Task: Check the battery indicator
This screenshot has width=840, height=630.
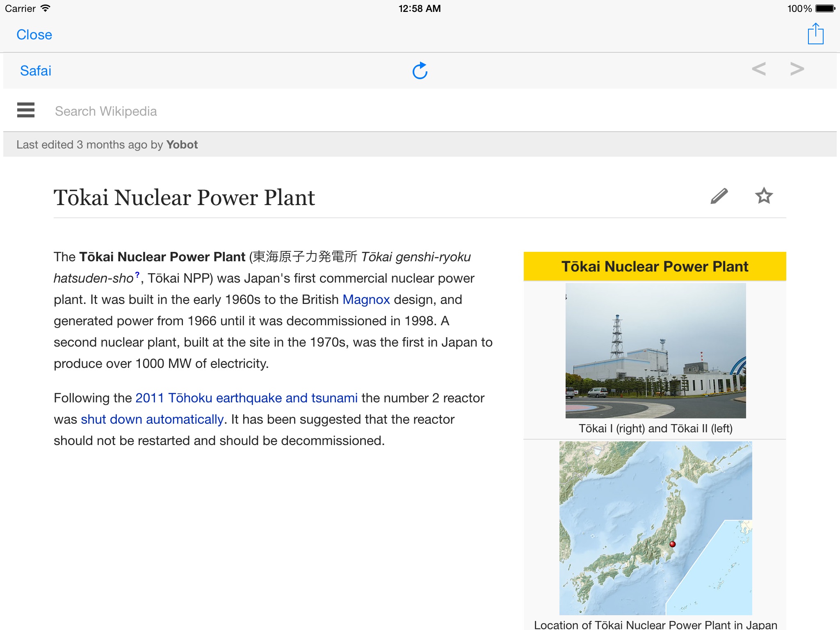Action: pyautogui.click(x=824, y=8)
